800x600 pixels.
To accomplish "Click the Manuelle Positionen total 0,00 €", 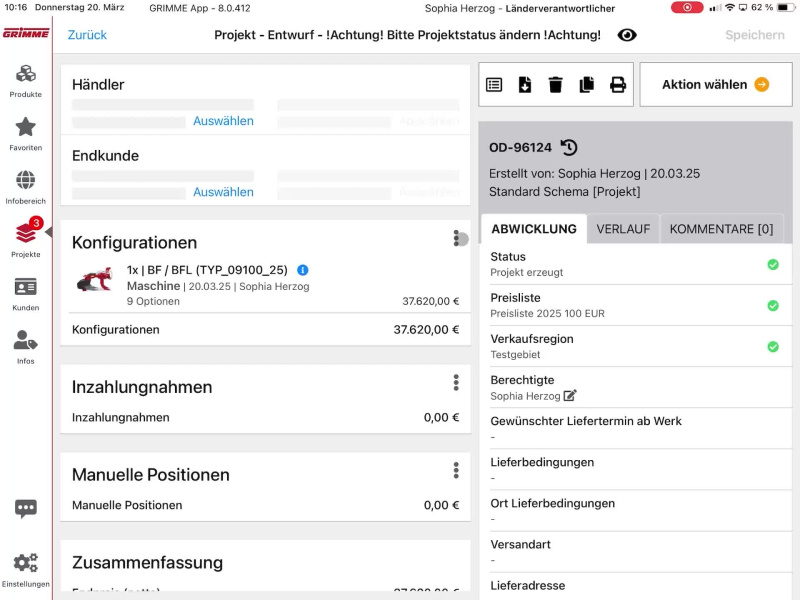I will [x=441, y=505].
